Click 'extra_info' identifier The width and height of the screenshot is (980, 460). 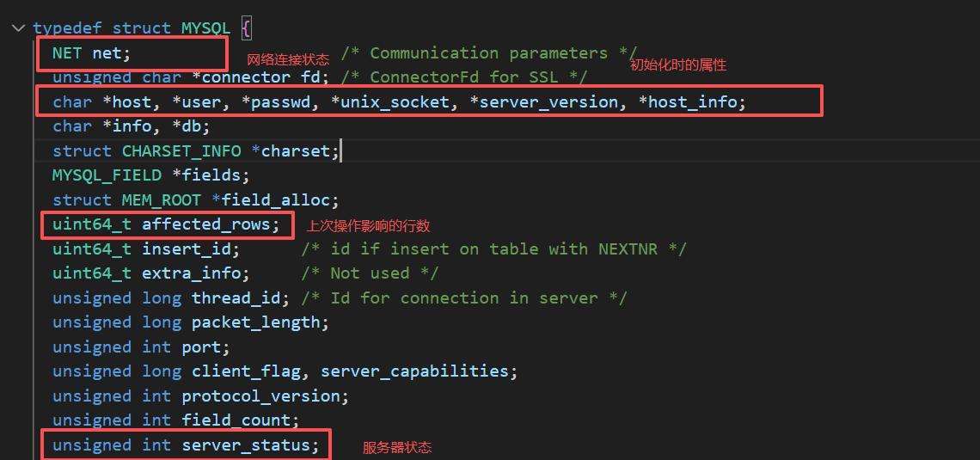(191, 273)
